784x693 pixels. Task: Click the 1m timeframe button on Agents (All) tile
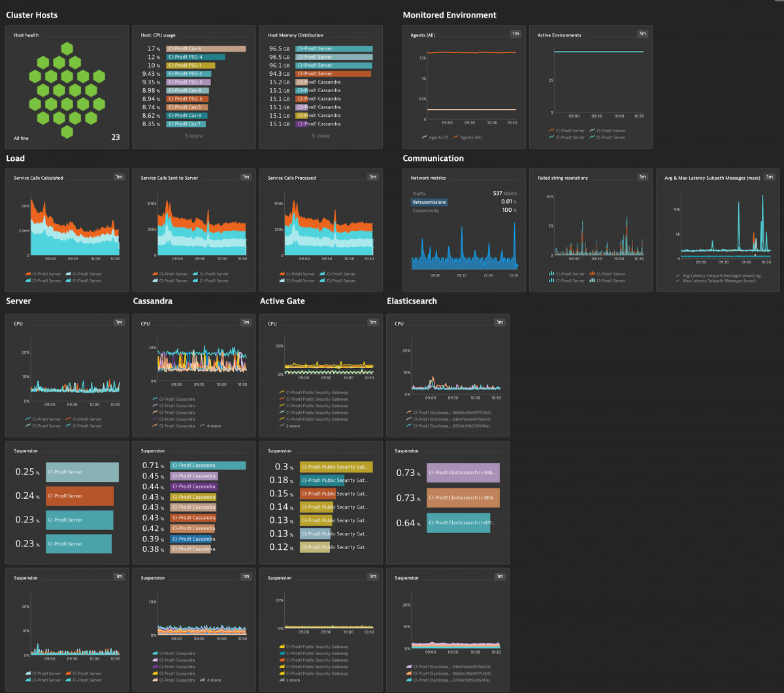pos(514,33)
